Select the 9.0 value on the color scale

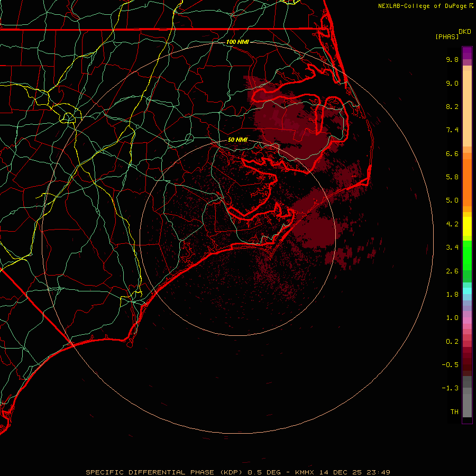[452, 83]
